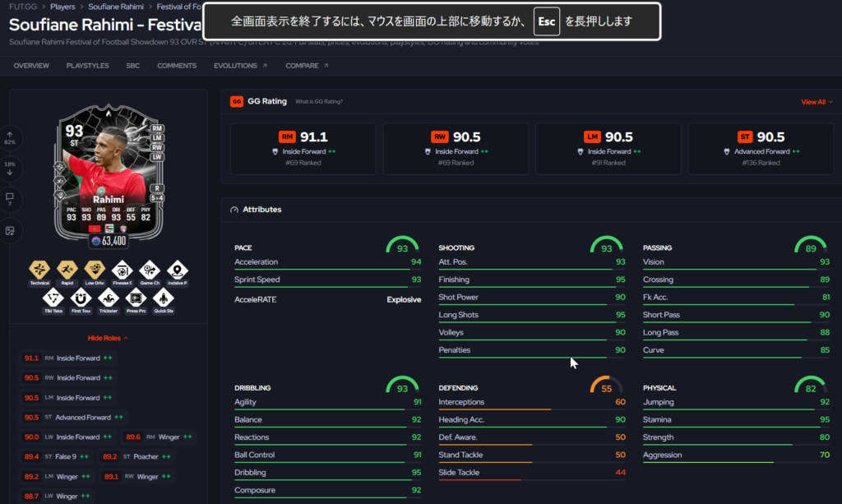Select the 89.1 RW Winger role
The height and width of the screenshot is (504, 842).
(137, 477)
